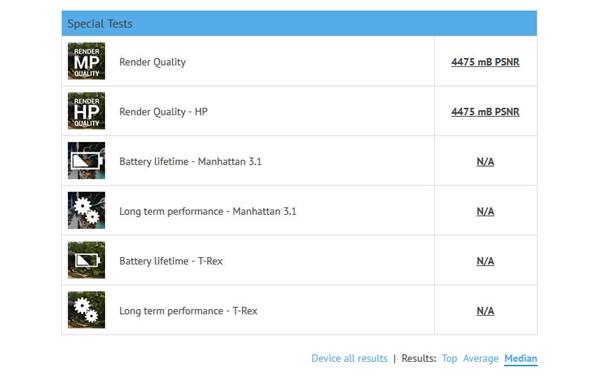
Task: Click N/A result for Battery lifetime Manhattan 3.1
Action: point(485,161)
